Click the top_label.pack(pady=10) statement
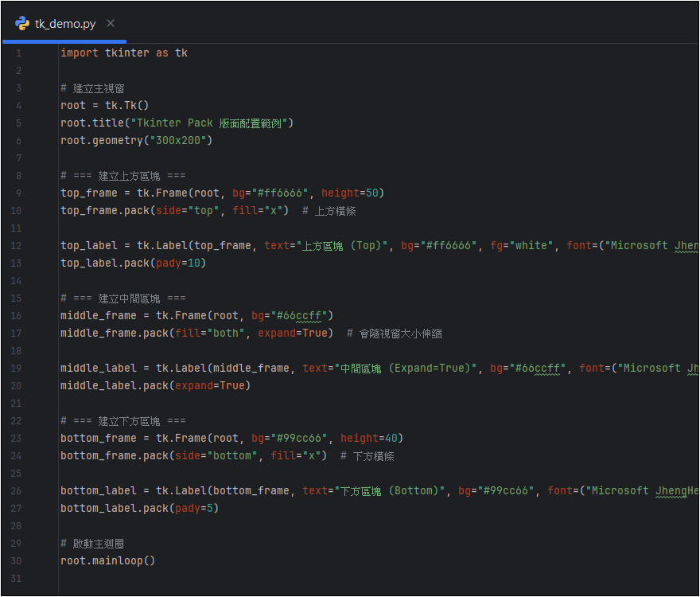 tap(133, 263)
